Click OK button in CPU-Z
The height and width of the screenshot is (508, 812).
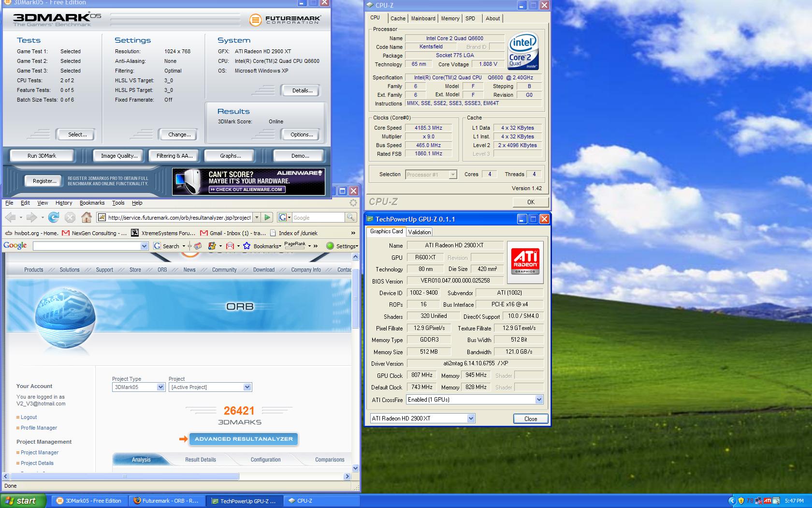(x=531, y=202)
